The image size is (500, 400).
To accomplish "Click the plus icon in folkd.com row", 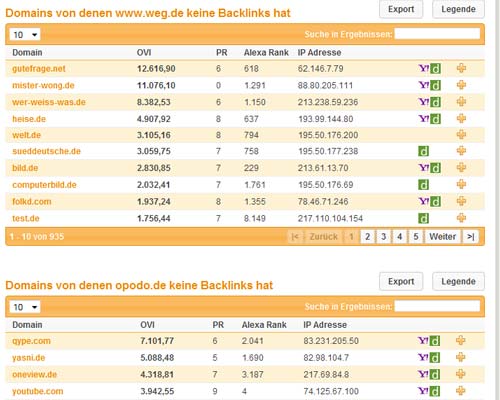I will click(x=461, y=201).
